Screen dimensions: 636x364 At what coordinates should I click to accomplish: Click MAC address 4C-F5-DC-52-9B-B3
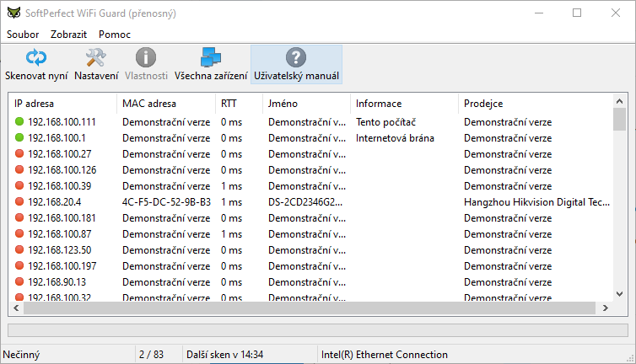click(166, 202)
